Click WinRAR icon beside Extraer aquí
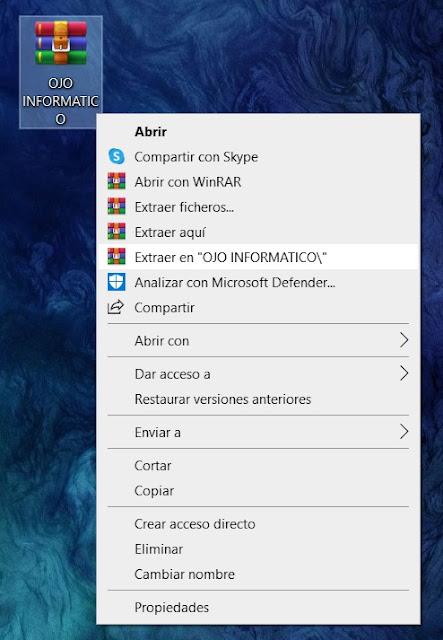 pyautogui.click(x=116, y=232)
